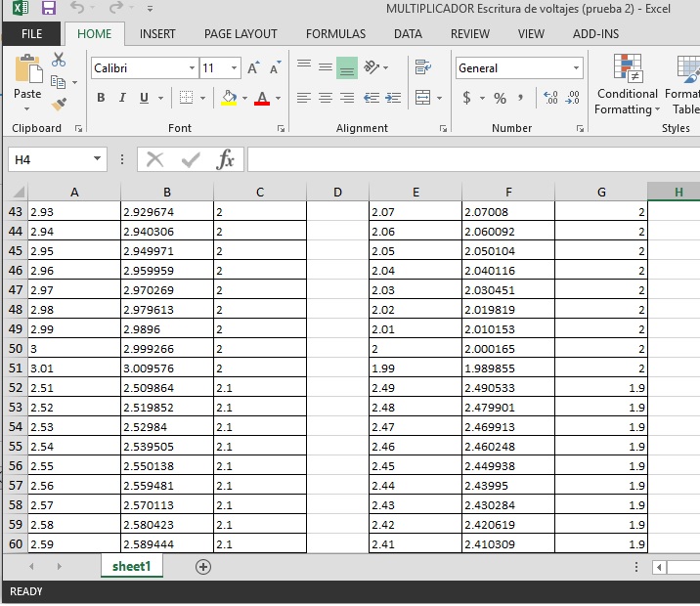Toggle Italic formatting
Screen dimensions: 700x606
click(122, 98)
